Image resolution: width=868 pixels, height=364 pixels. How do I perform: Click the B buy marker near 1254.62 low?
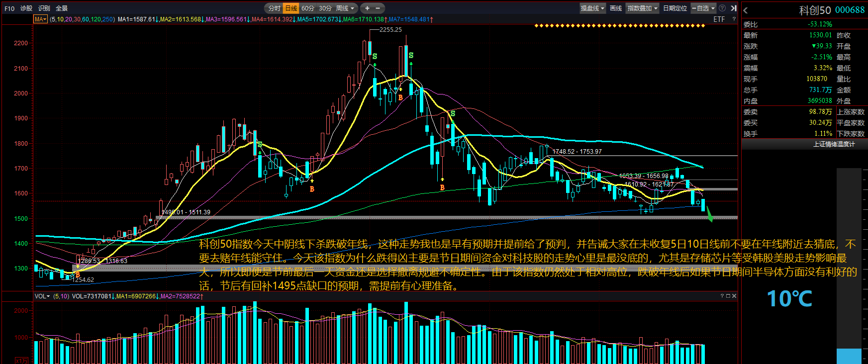coord(78,274)
